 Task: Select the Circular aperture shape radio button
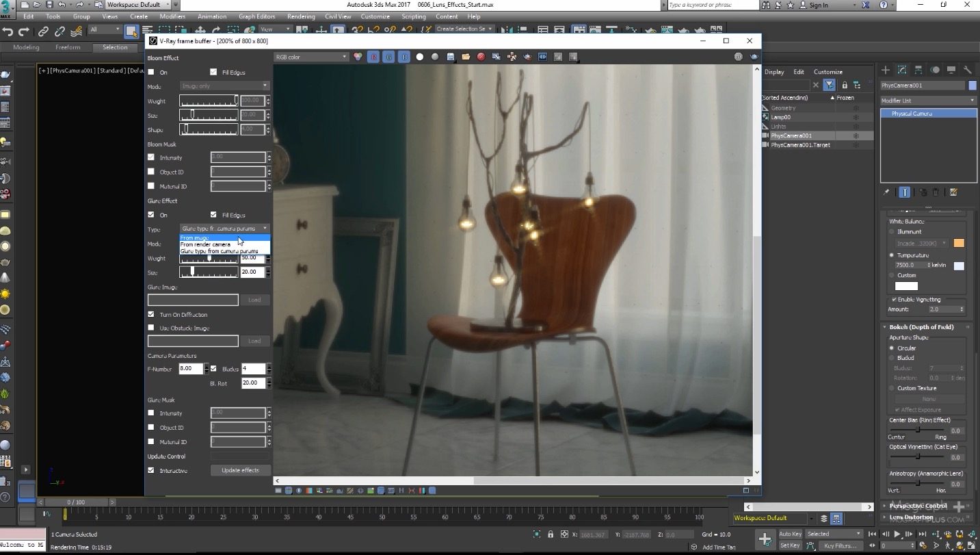coord(891,348)
